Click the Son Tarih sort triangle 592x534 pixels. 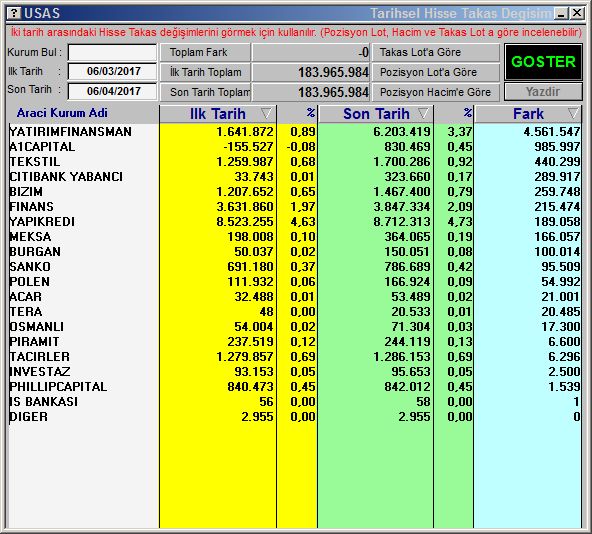(423, 113)
